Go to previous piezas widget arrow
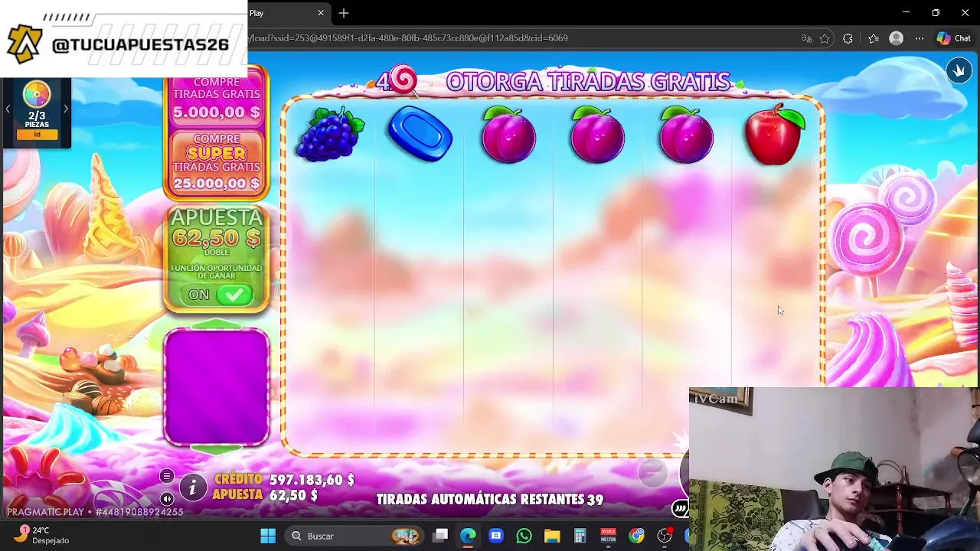 [8, 109]
